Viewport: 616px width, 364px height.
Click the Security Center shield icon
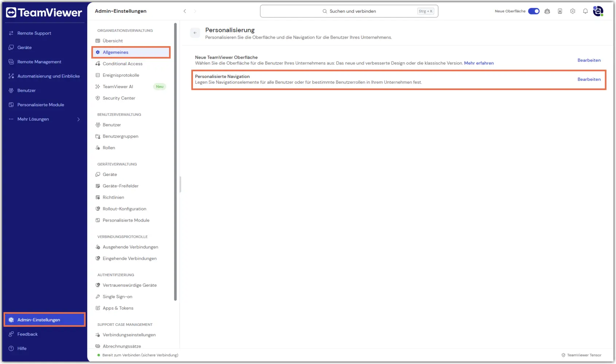coord(98,98)
